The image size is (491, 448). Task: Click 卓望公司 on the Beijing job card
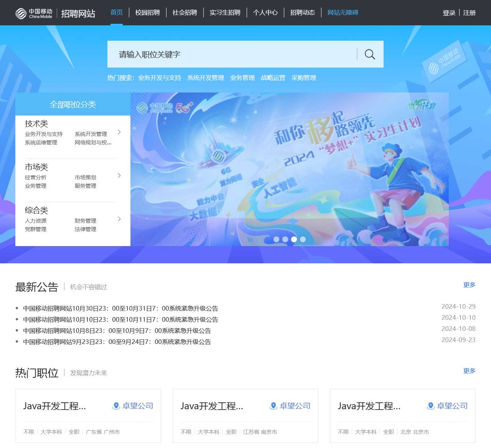tap(452, 406)
